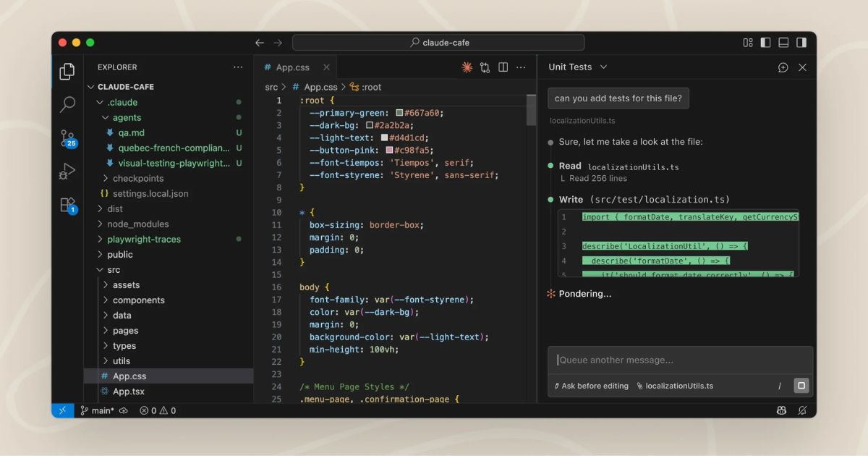
Task: Click the errors and warnings status indicator
Action: 158,410
